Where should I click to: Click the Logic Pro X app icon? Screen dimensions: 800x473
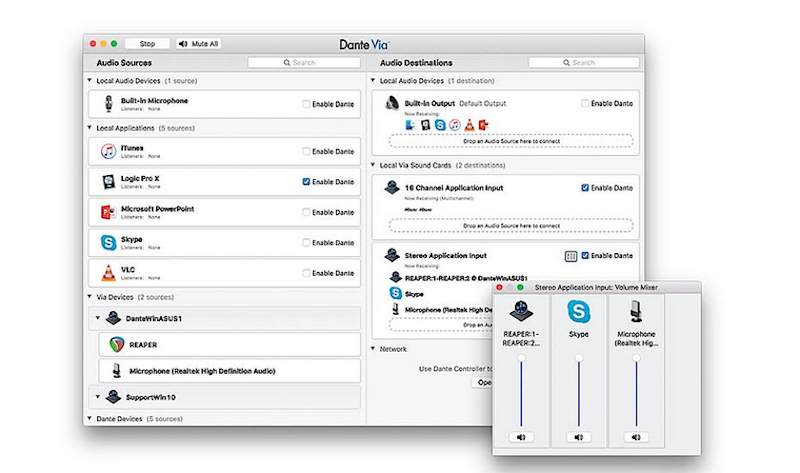108,182
